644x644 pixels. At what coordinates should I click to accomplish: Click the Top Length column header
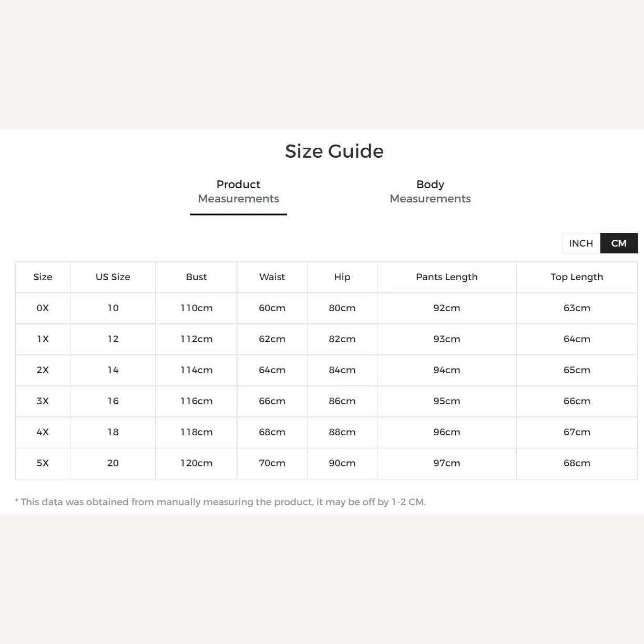(x=577, y=277)
